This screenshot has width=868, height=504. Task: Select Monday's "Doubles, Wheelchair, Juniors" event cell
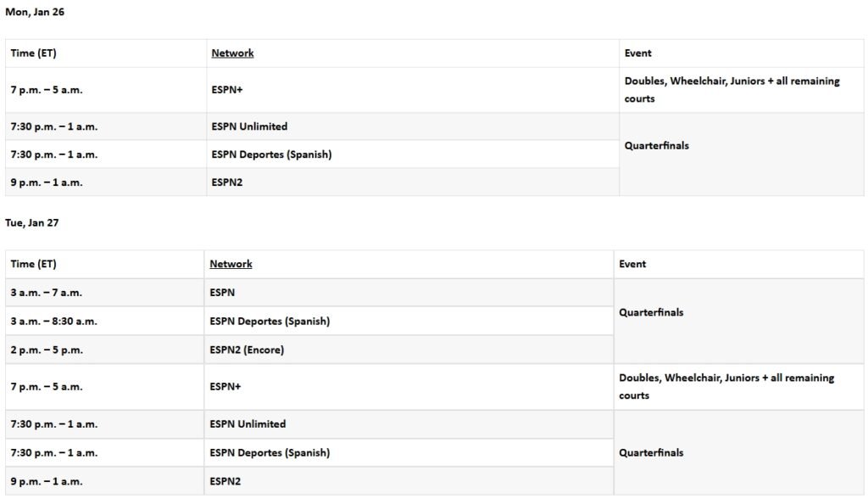point(732,90)
